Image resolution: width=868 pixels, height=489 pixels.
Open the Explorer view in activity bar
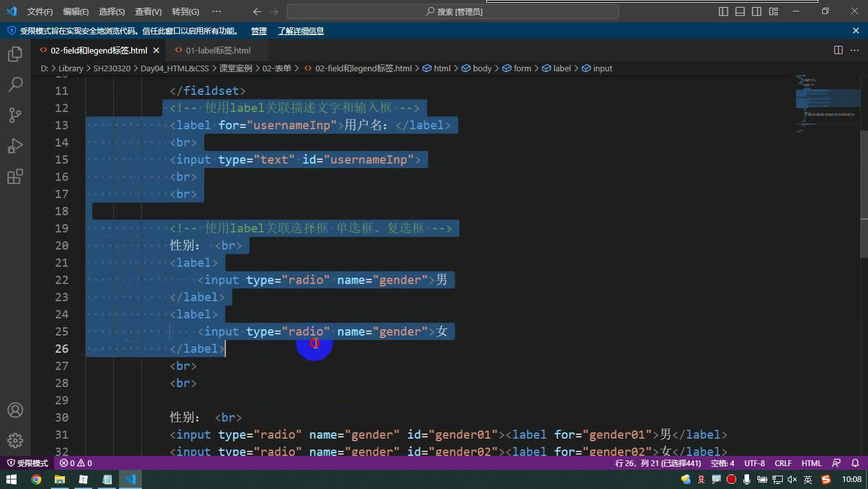15,54
